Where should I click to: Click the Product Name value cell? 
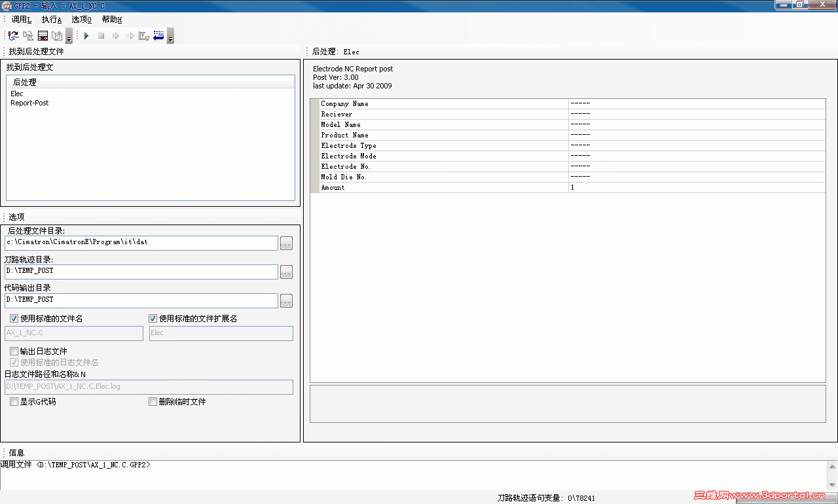[697, 135]
